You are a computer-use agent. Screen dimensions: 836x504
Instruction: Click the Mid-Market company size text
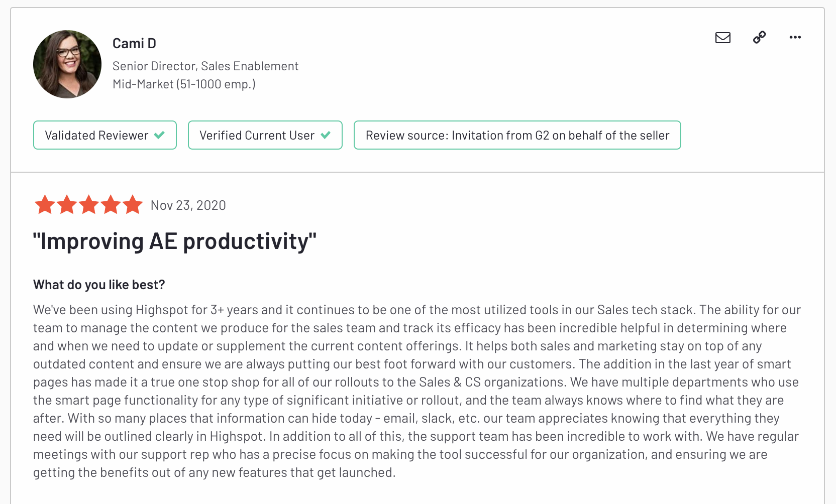click(184, 84)
